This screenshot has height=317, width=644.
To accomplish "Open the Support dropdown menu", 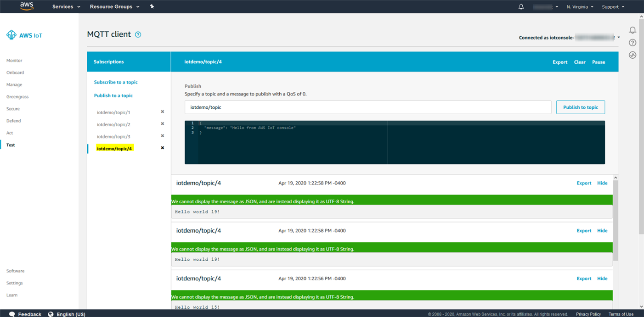I will (x=613, y=7).
